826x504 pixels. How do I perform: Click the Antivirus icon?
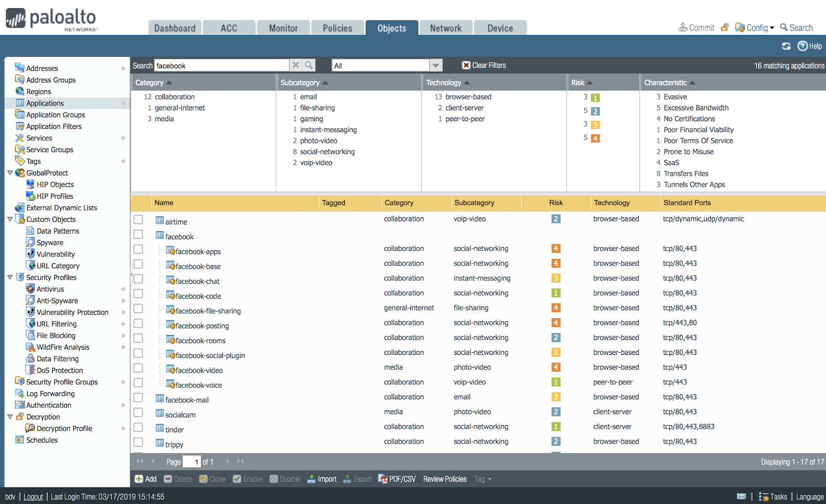[30, 289]
